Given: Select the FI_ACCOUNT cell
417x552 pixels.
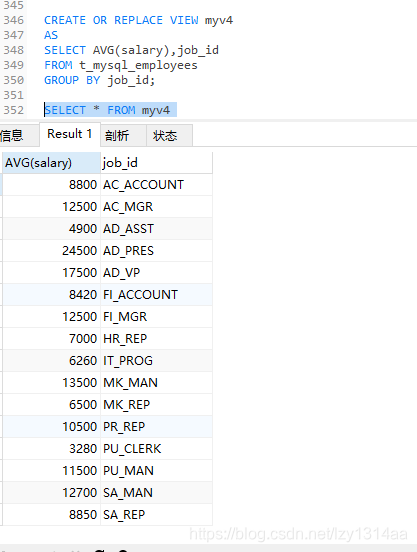Looking at the screenshot, I should pos(156,295).
